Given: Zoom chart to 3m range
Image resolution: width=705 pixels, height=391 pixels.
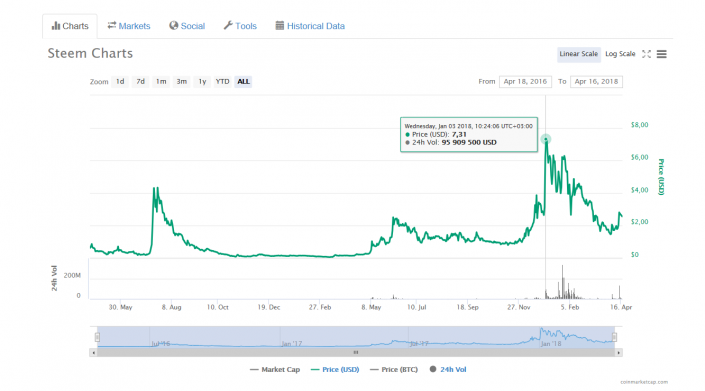Looking at the screenshot, I should pyautogui.click(x=182, y=81).
